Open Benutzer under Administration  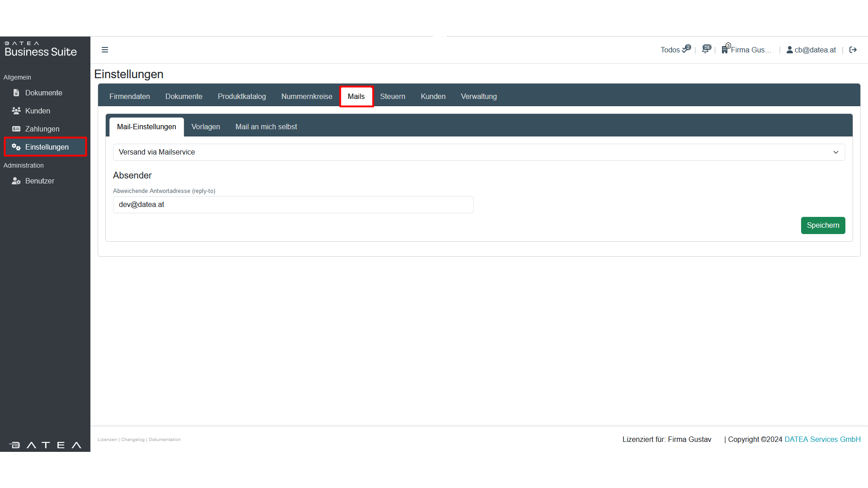click(x=39, y=181)
